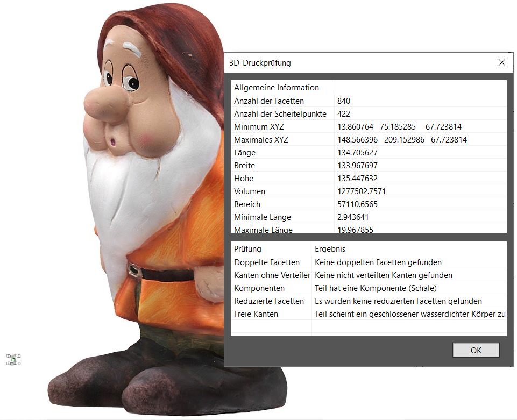Click result 'Keine doppelten Facetten gefunden'

(378, 262)
